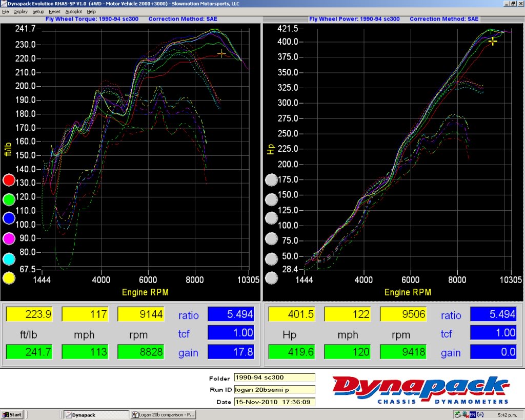525x420 pixels.
Task: Click the taskbar clock showing 5:42 p.m.
Action: click(x=507, y=415)
